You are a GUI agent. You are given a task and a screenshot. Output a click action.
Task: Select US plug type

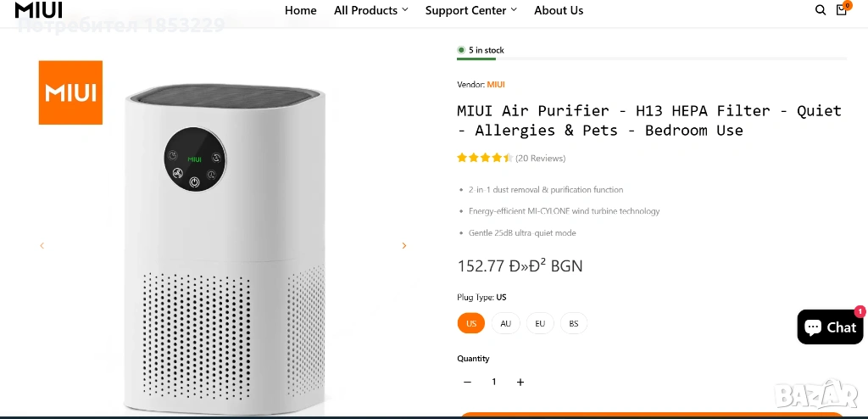coord(471,323)
